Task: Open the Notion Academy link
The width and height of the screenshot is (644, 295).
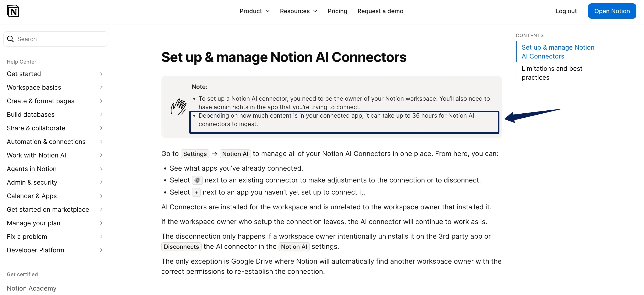Action: click(x=32, y=288)
